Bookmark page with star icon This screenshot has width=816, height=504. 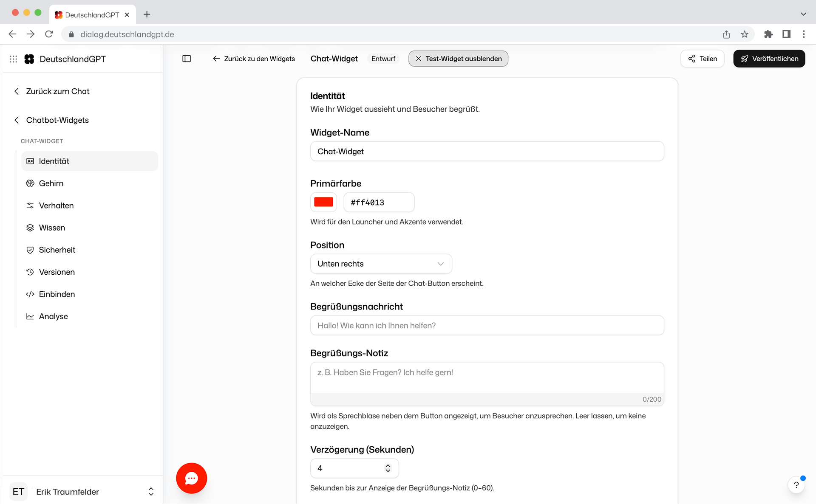(x=745, y=34)
